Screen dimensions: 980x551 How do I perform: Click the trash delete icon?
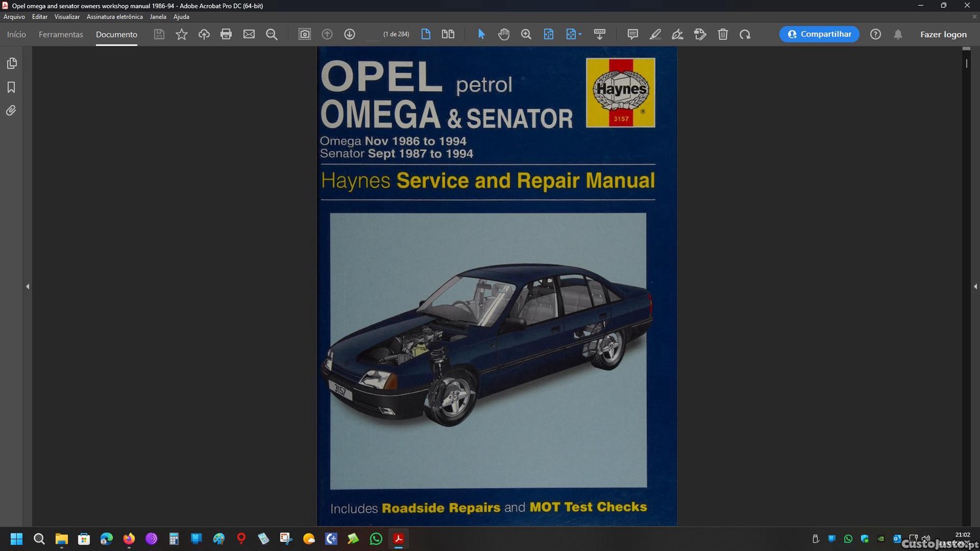(x=723, y=35)
